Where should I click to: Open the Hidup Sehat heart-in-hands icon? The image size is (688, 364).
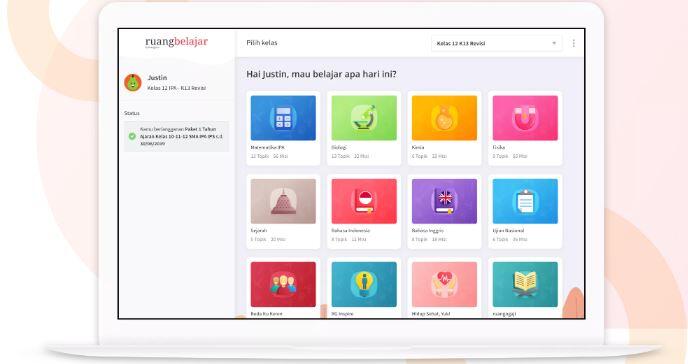pos(444,284)
